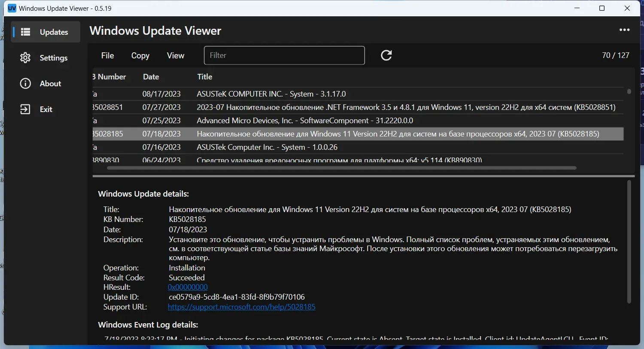This screenshot has width=644, height=349.
Task: Sort by the KB Number column header
Action: point(110,77)
